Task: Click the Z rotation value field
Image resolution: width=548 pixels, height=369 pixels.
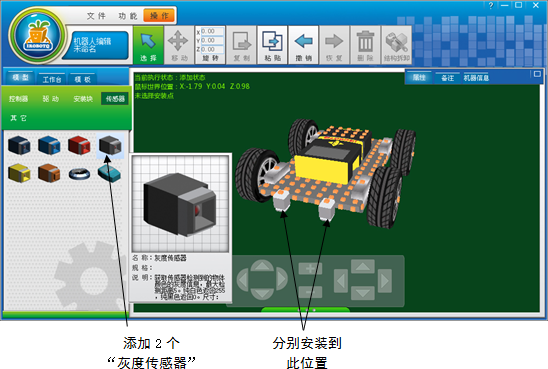Action: (212, 49)
